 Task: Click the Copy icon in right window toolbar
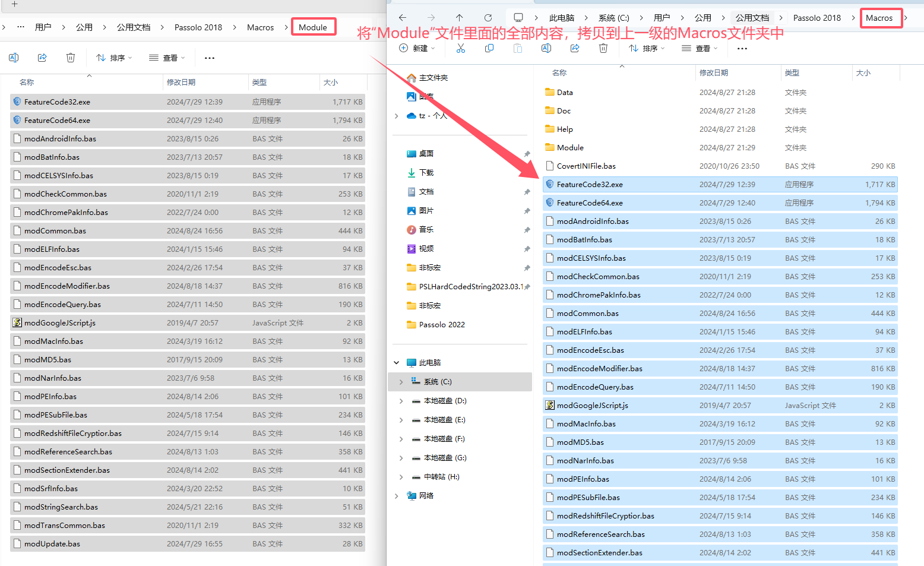pos(489,48)
